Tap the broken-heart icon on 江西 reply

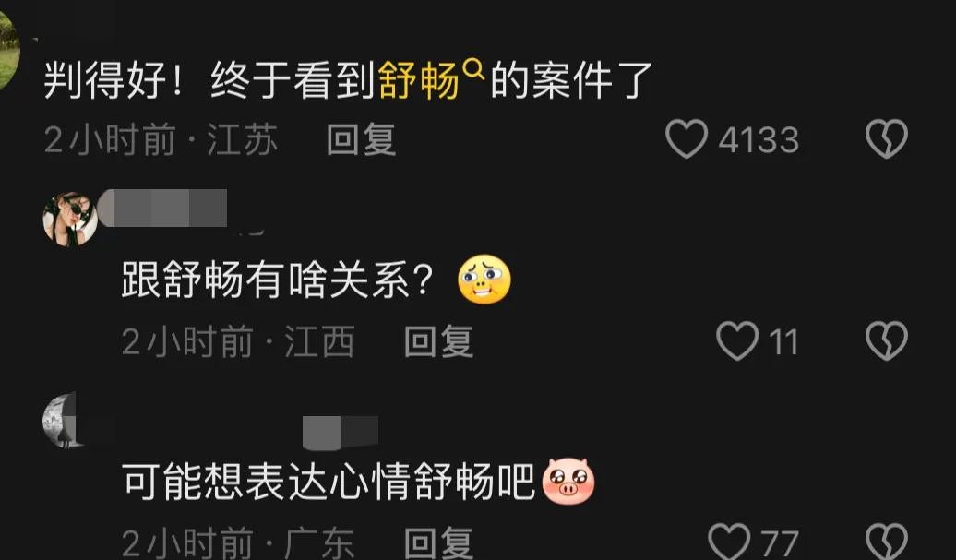[887, 340]
